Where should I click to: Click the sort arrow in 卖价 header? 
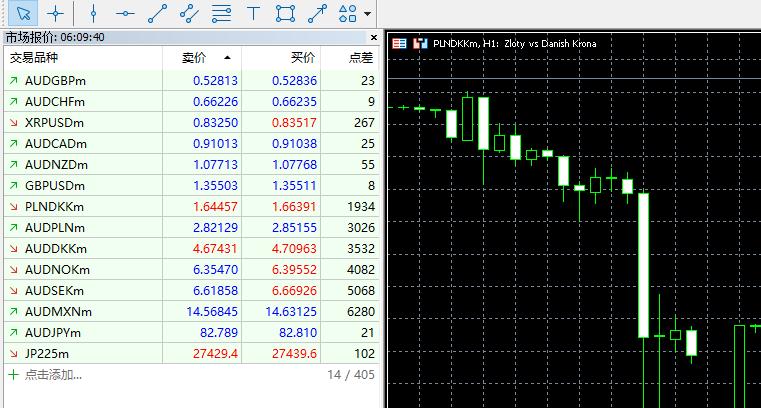point(227,58)
